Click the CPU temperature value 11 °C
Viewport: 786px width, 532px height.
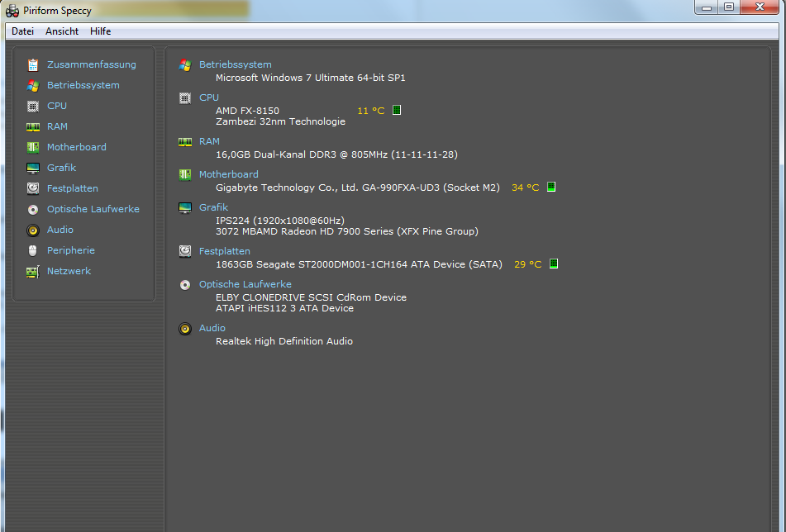[x=370, y=111]
